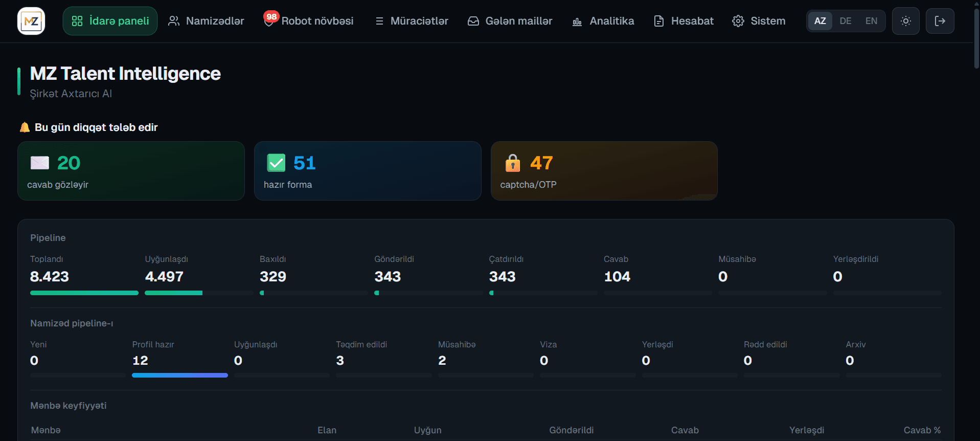Image resolution: width=980 pixels, height=441 pixels.
Task: Open Gələn maillər inbox
Action: point(510,21)
